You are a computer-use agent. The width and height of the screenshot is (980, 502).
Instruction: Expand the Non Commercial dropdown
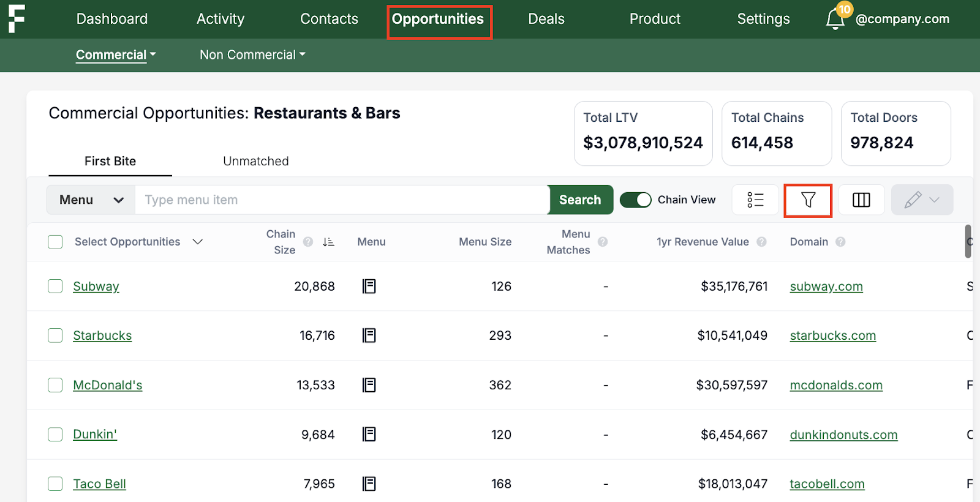pos(252,54)
